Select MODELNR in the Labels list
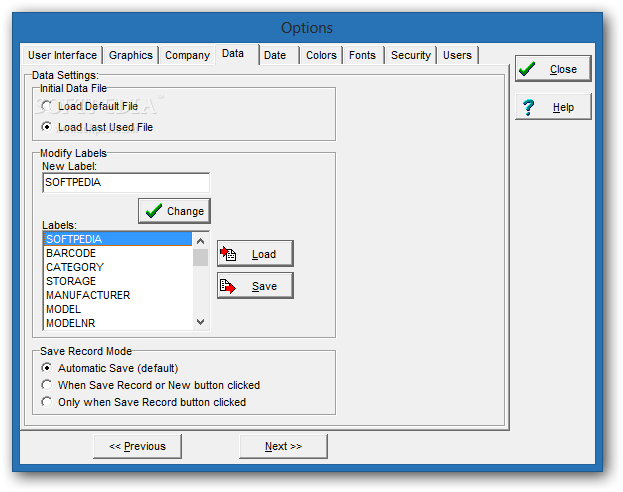This screenshot has width=623, height=492. [x=118, y=323]
